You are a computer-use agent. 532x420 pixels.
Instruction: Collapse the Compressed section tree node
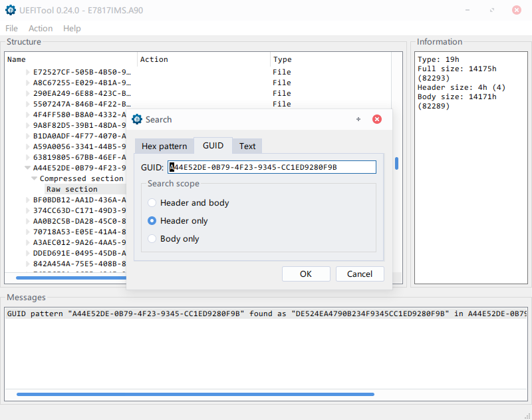pos(34,178)
